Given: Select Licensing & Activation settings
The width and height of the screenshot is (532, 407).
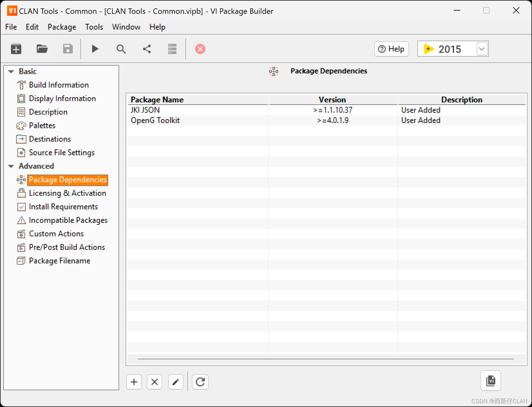Looking at the screenshot, I should (x=67, y=193).
